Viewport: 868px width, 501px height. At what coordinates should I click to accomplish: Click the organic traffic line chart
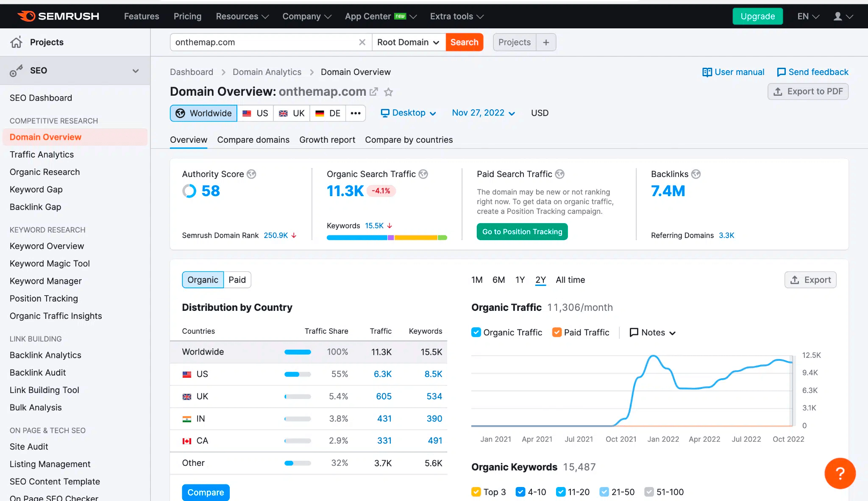[632, 390]
